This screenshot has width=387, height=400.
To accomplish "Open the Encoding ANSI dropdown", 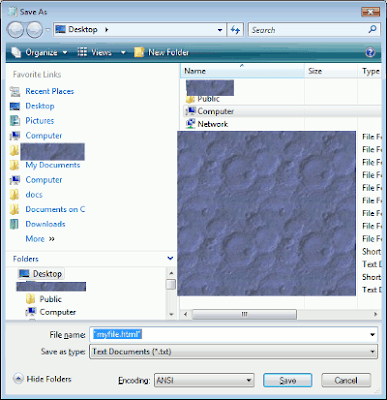I will pyautogui.click(x=204, y=380).
